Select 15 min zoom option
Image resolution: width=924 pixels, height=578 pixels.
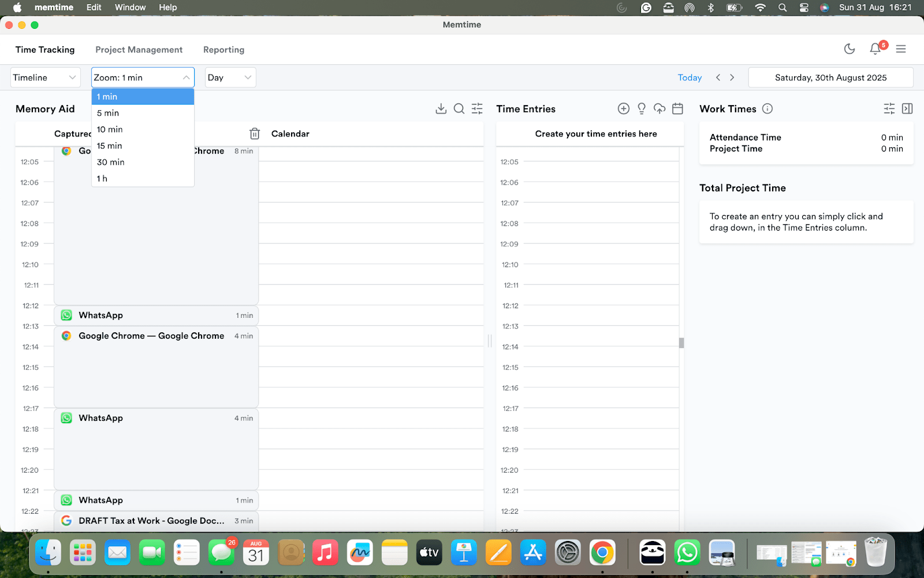pyautogui.click(x=143, y=146)
